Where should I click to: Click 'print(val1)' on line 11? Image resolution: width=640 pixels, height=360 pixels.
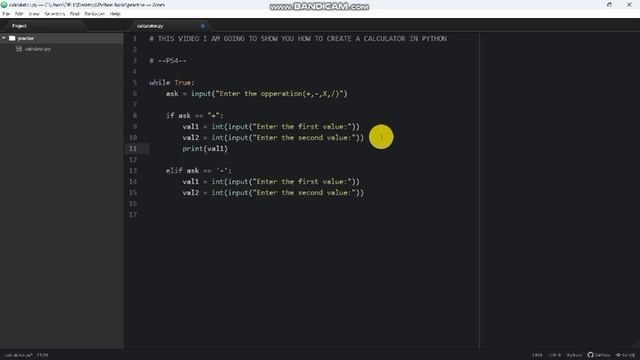point(205,149)
